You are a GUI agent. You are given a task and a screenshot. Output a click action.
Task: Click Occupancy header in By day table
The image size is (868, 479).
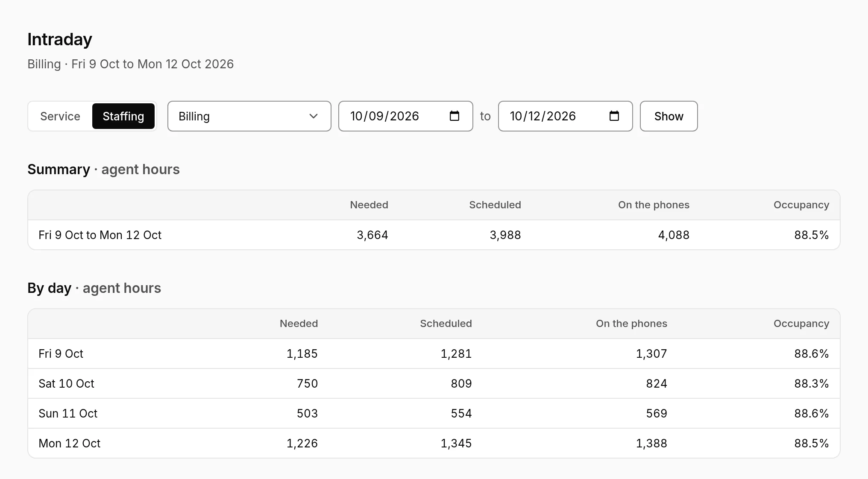[801, 324]
